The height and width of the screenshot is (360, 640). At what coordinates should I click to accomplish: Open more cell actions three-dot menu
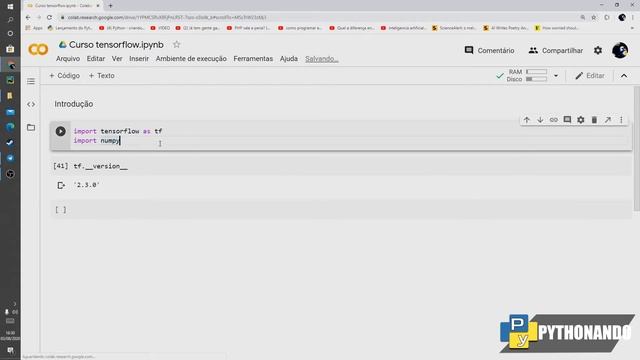point(621,120)
